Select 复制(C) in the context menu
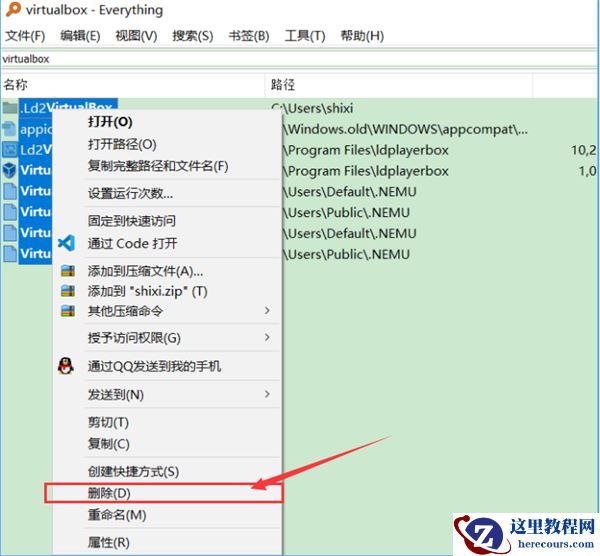This screenshot has height=556, width=600. click(109, 443)
